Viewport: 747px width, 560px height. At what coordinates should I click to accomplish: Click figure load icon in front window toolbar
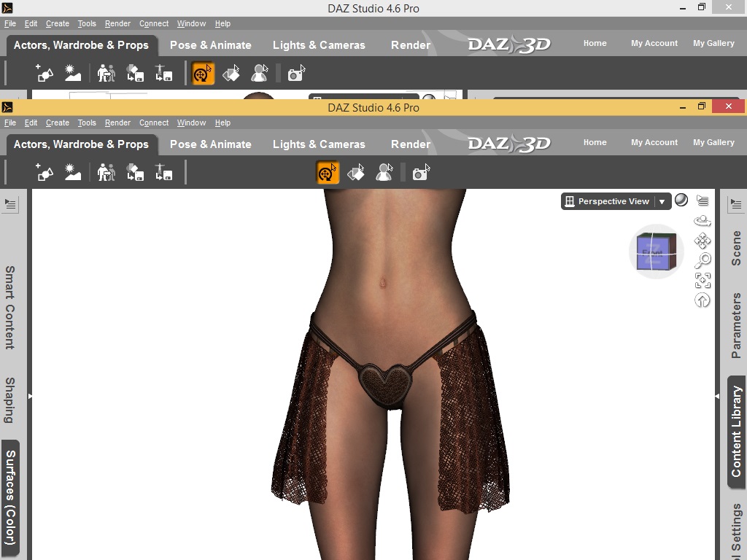(x=106, y=172)
